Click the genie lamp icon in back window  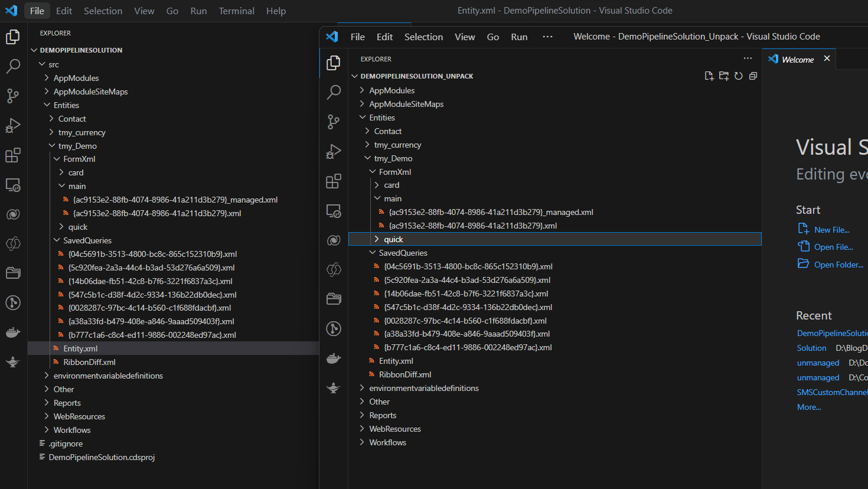tap(13, 361)
